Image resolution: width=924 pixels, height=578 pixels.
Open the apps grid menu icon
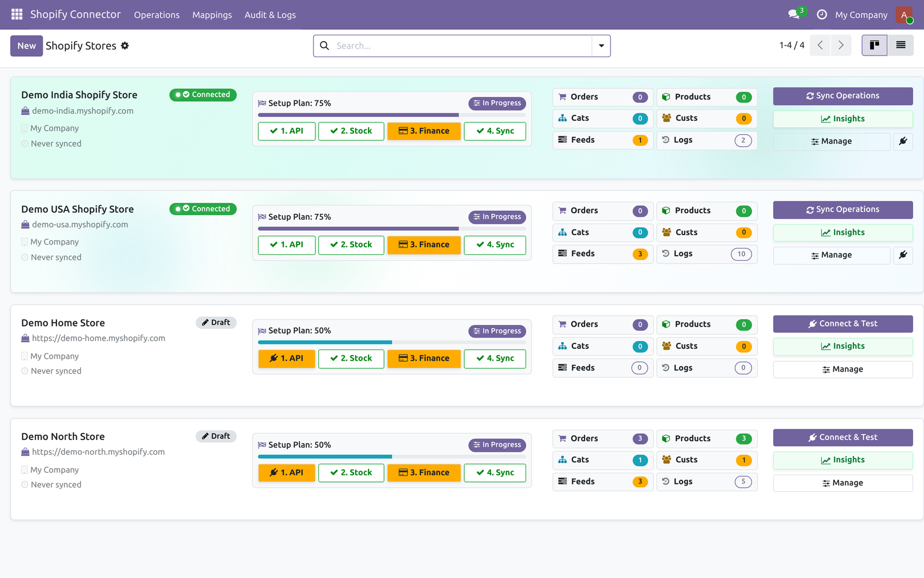point(17,14)
